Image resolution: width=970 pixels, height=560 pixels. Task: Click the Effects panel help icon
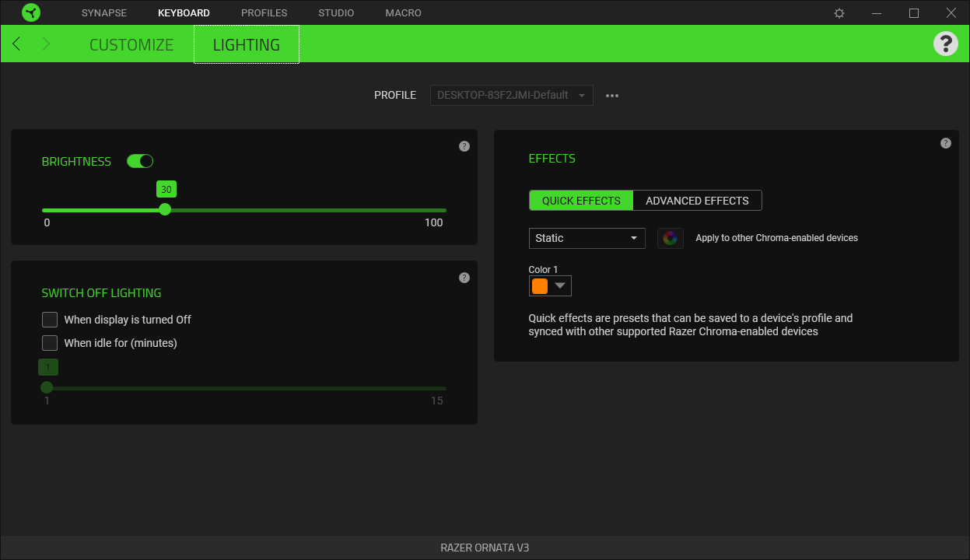point(946,143)
